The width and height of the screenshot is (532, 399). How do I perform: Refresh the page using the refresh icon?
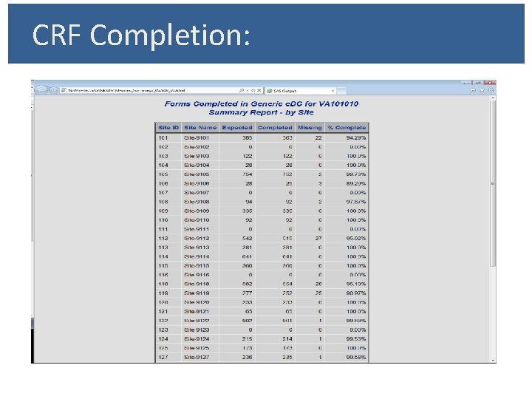coord(253,90)
